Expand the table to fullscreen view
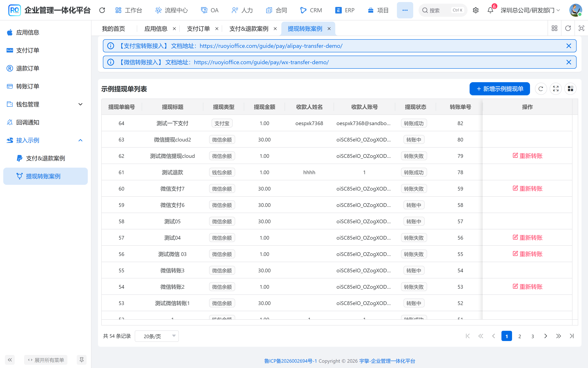This screenshot has width=588, height=368. point(556,89)
